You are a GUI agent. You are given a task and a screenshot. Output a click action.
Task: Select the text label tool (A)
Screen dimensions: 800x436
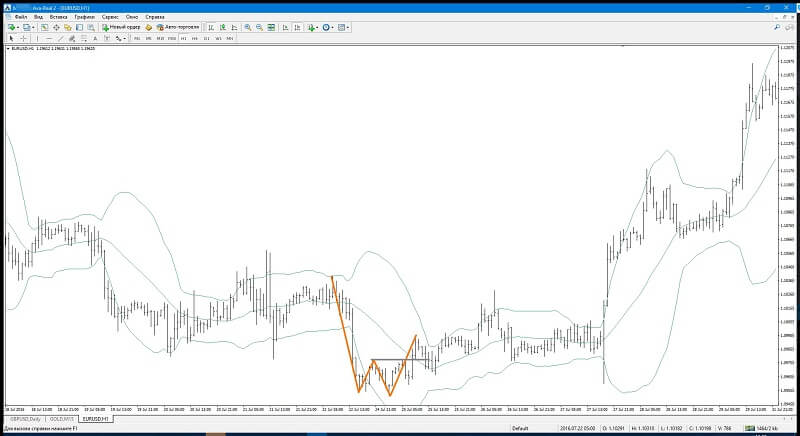(95, 38)
